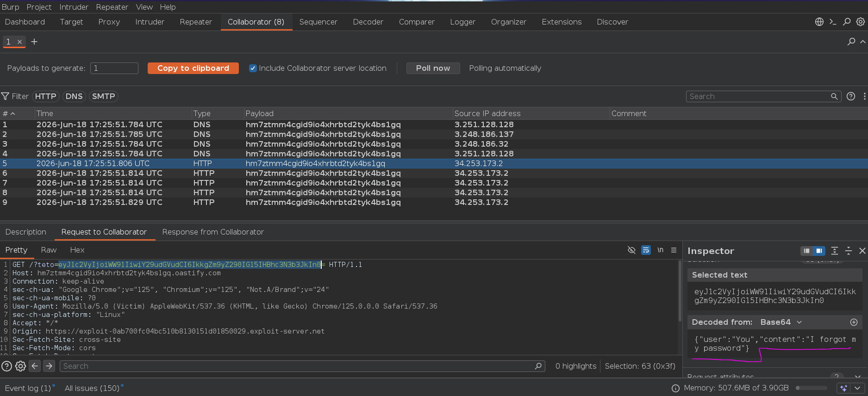Toggle the DNS filter chip
The image size is (868, 396).
(74, 96)
